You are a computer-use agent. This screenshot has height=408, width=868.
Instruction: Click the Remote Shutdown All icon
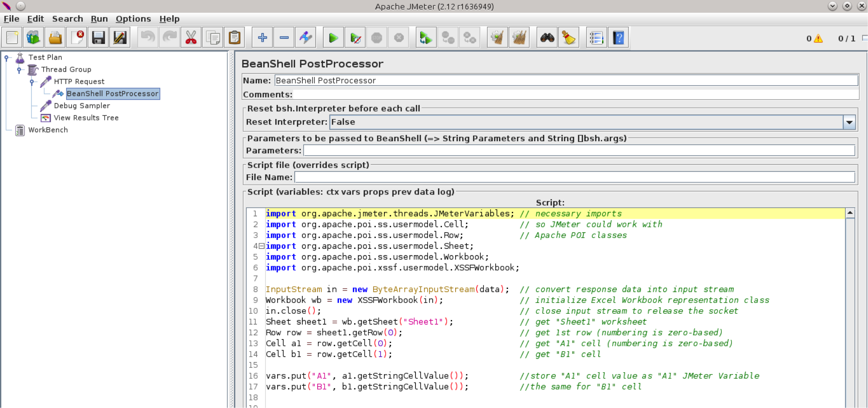(469, 38)
